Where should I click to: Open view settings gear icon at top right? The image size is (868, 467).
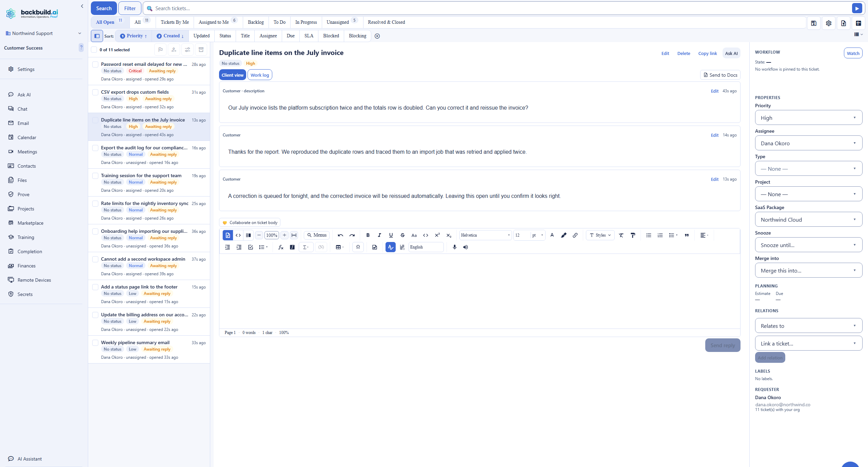829,23
